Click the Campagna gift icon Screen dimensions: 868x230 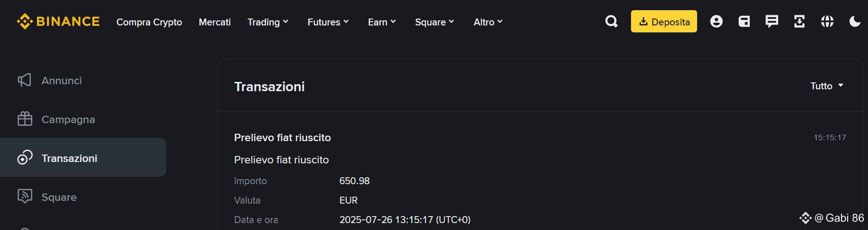24,119
